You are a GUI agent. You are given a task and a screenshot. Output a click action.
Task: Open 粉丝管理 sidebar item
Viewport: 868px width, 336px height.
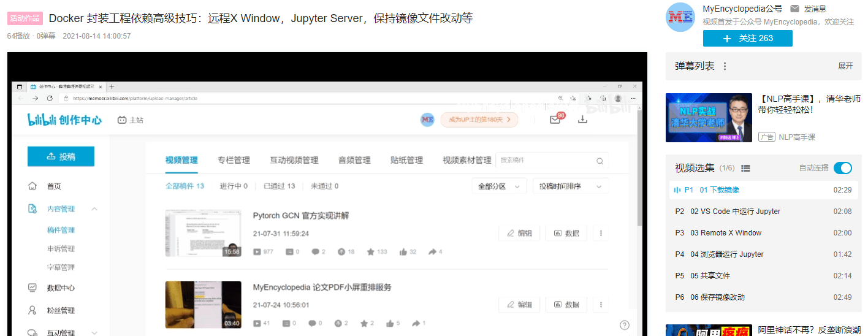tap(61, 310)
